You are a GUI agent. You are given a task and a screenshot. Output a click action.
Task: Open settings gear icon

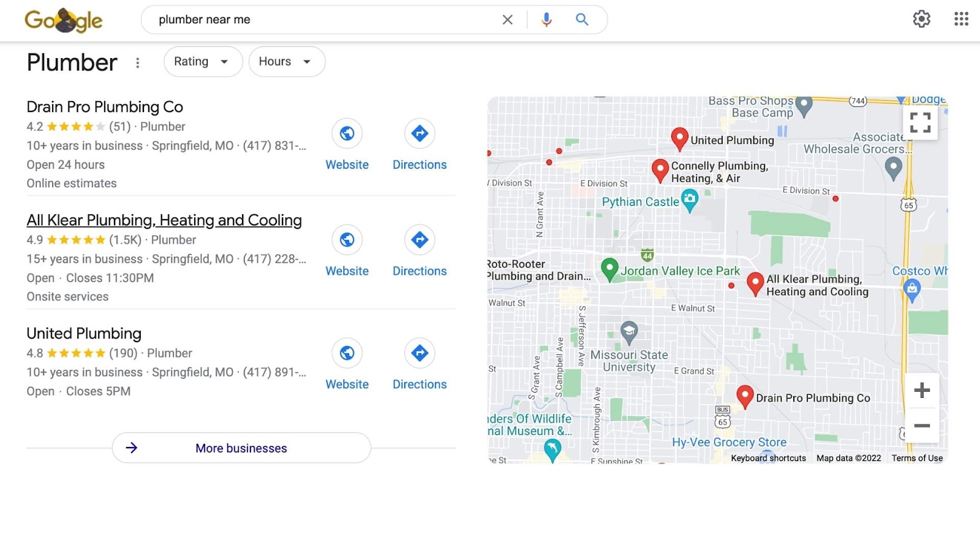click(921, 19)
